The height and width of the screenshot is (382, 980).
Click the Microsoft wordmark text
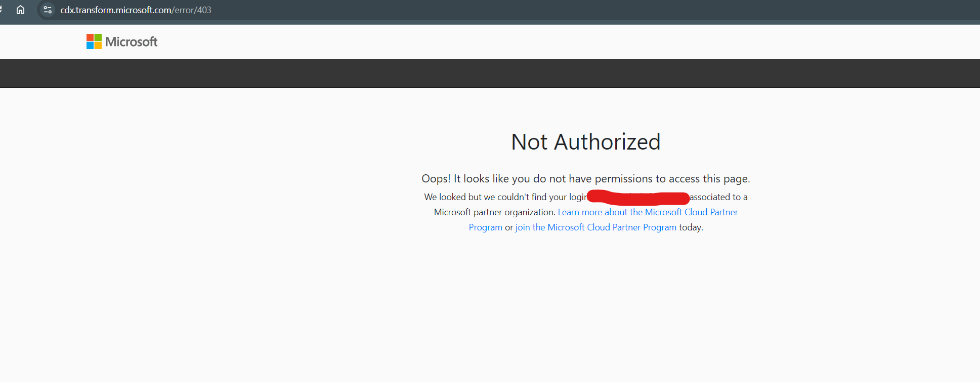[x=132, y=42]
